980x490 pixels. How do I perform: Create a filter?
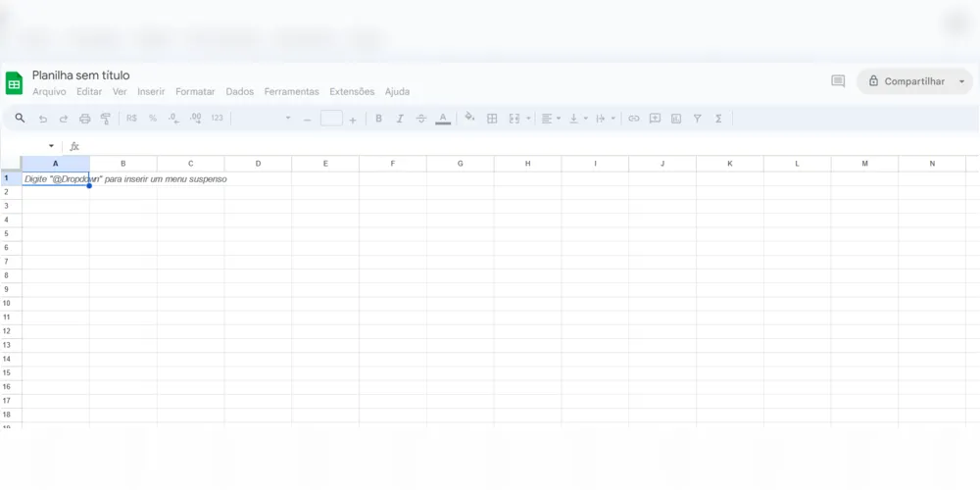pos(698,119)
